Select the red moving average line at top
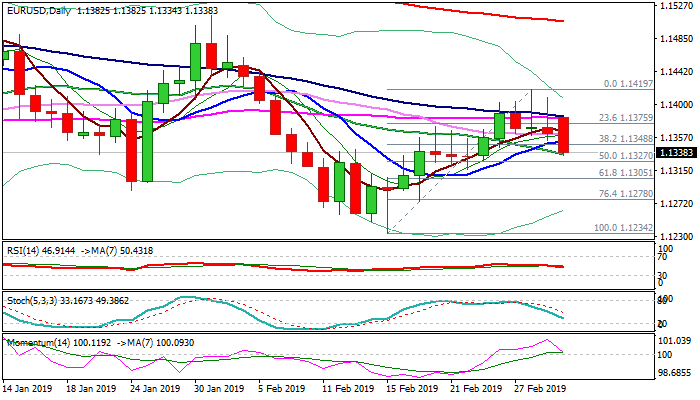Image resolution: width=700 pixels, height=400 pixels. (x=480, y=13)
